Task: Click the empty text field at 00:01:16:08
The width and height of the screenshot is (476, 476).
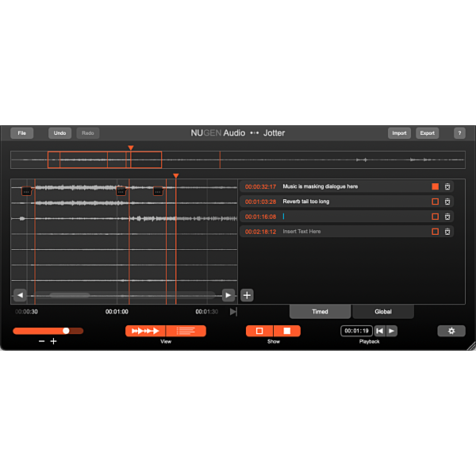Action: coord(355,217)
